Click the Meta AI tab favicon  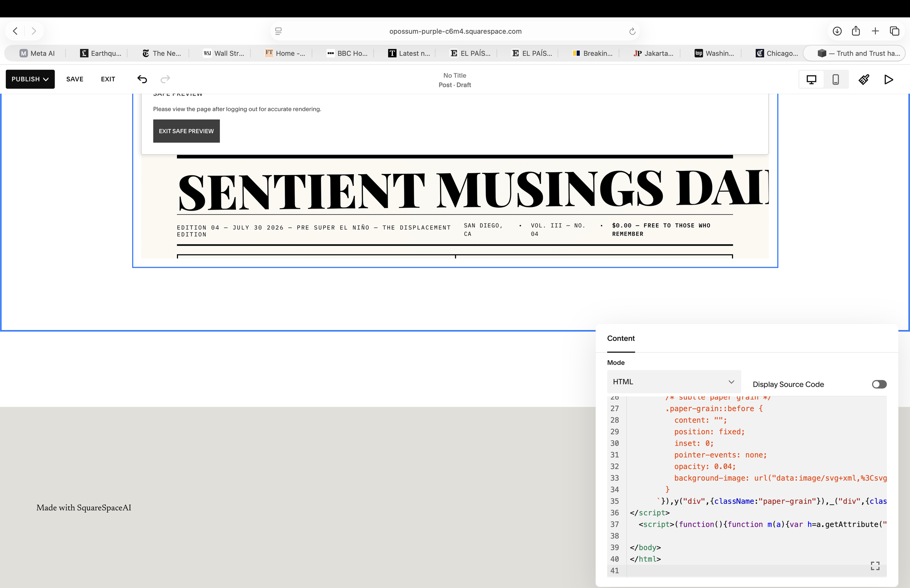click(x=24, y=53)
